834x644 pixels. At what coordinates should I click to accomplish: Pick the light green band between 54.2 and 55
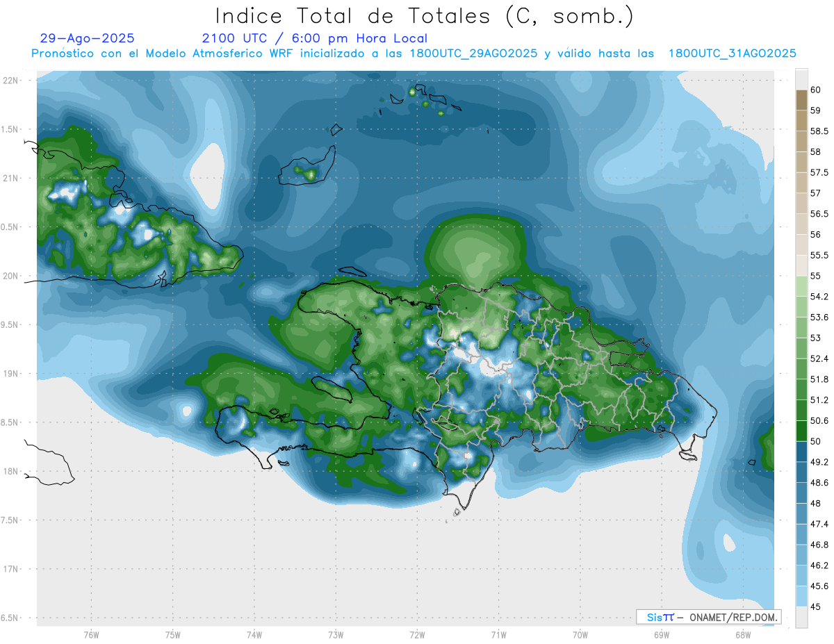tap(801, 286)
